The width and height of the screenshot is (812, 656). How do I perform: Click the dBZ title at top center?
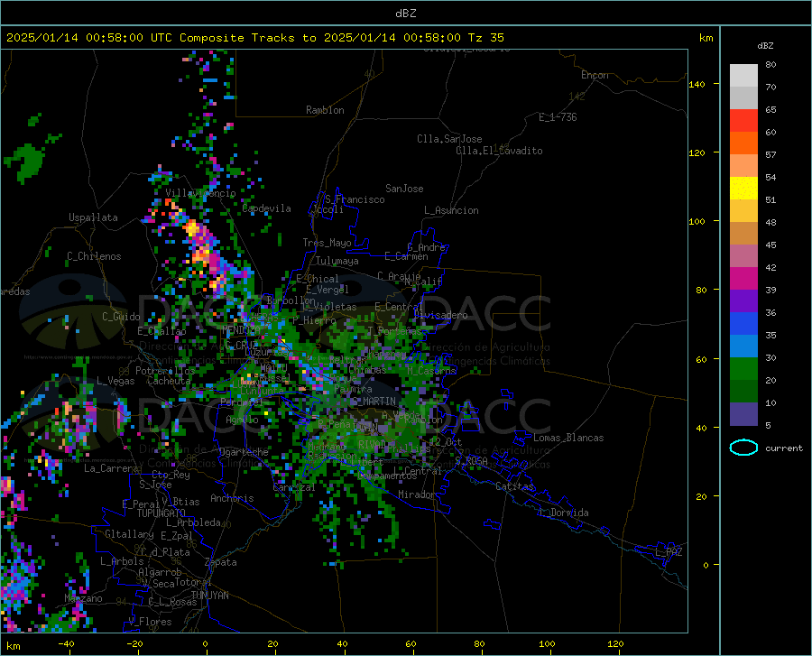click(x=405, y=14)
